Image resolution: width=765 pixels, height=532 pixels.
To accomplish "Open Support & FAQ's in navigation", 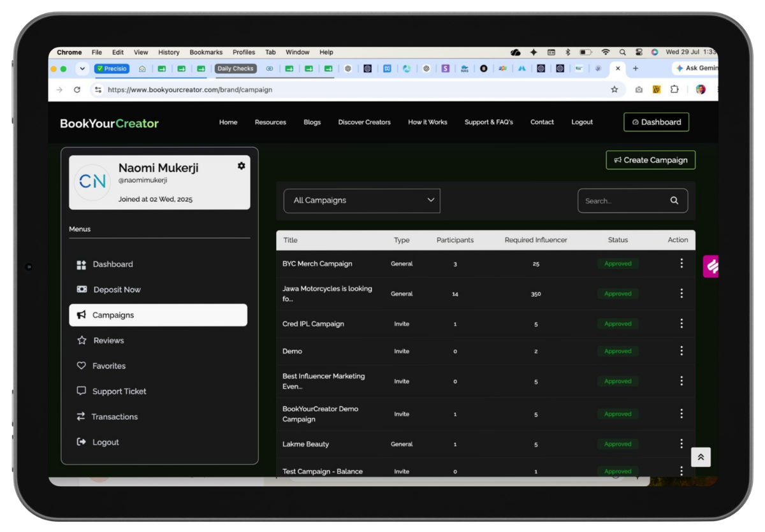I will (x=488, y=122).
